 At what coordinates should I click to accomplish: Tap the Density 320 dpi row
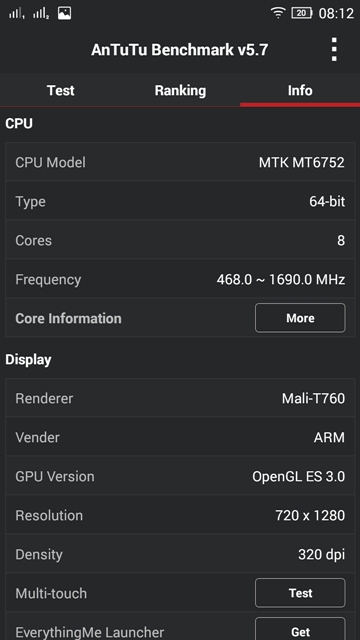[x=180, y=554]
